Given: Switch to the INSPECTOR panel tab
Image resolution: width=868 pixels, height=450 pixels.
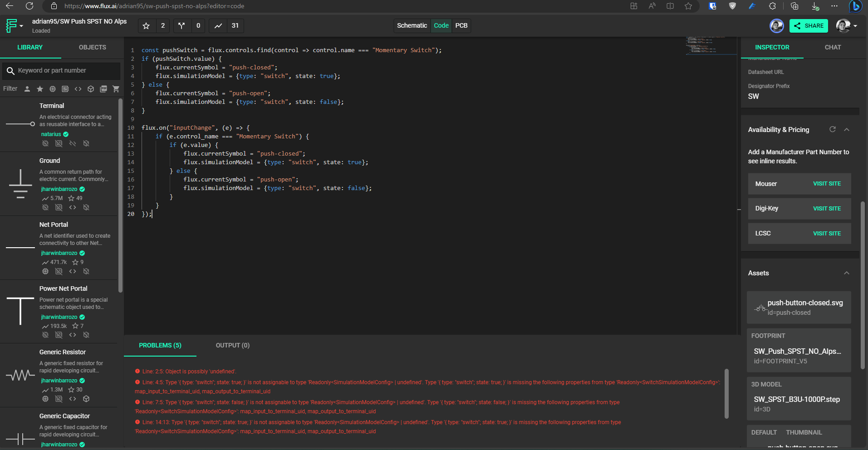Looking at the screenshot, I should [x=772, y=47].
